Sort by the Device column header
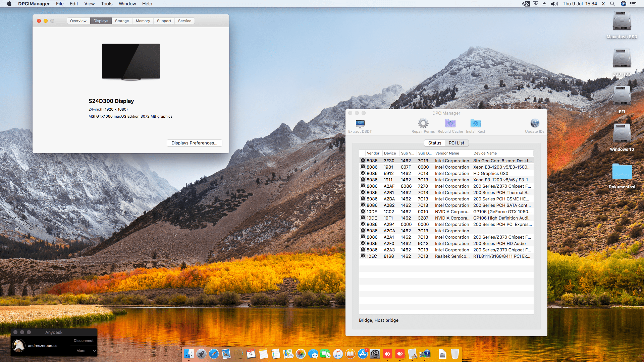Viewport: 644px width, 362px height. click(x=391, y=153)
